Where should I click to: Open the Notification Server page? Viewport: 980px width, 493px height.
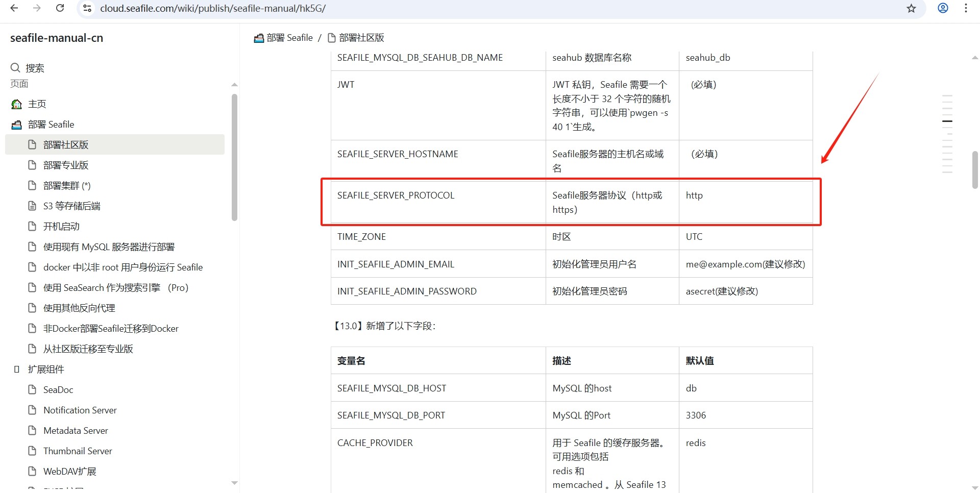pyautogui.click(x=80, y=410)
